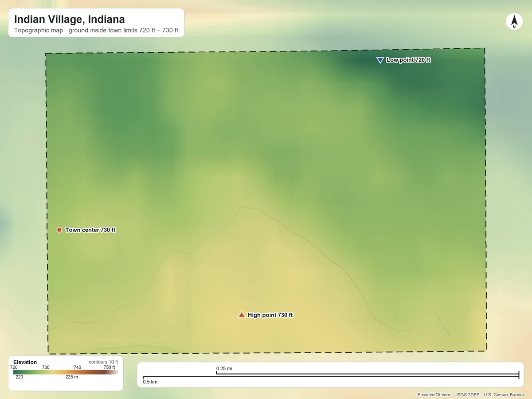This screenshot has width=532, height=399.
Task: Click the '750 ft' legend value
Action: tap(110, 367)
